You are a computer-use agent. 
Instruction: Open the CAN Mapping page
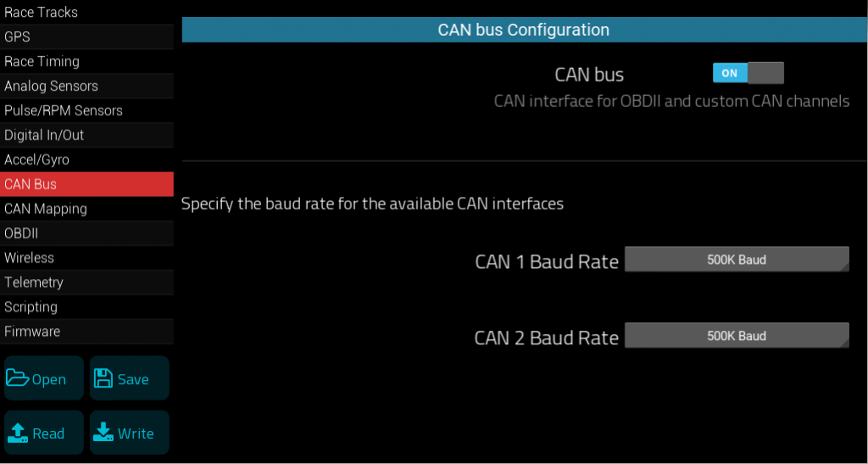(46, 209)
